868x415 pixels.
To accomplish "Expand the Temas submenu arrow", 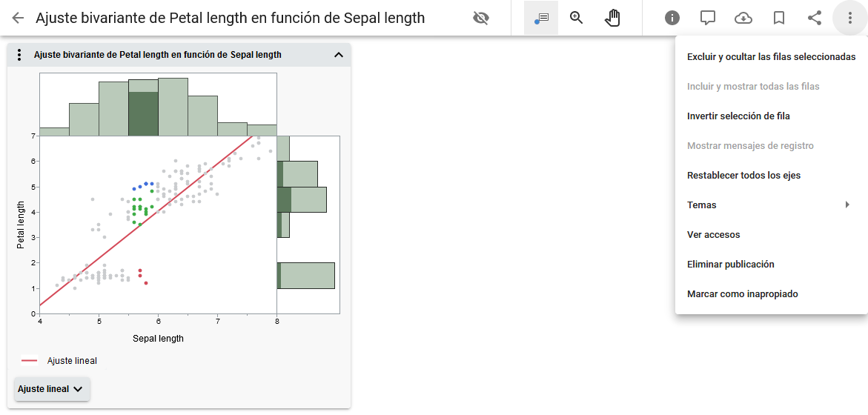I will tap(847, 205).
